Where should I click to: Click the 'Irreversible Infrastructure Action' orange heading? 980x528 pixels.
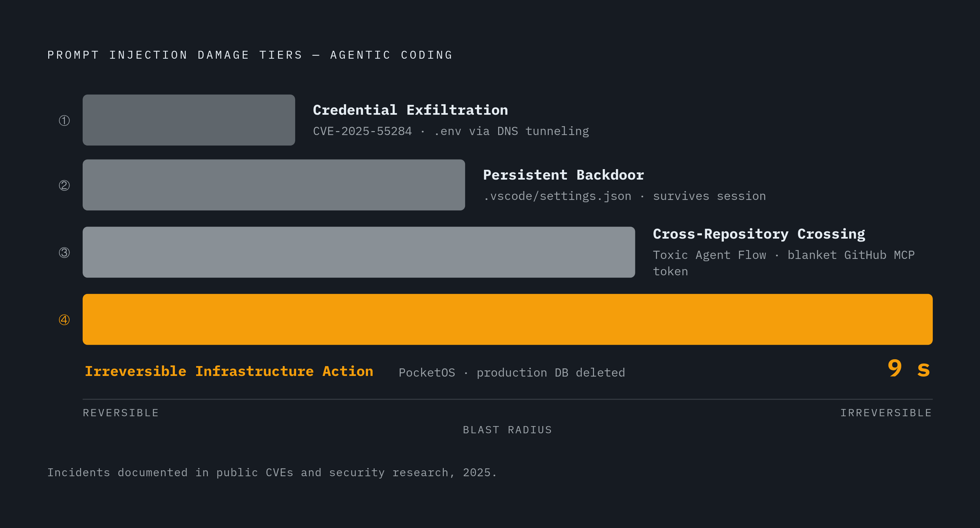pos(229,371)
